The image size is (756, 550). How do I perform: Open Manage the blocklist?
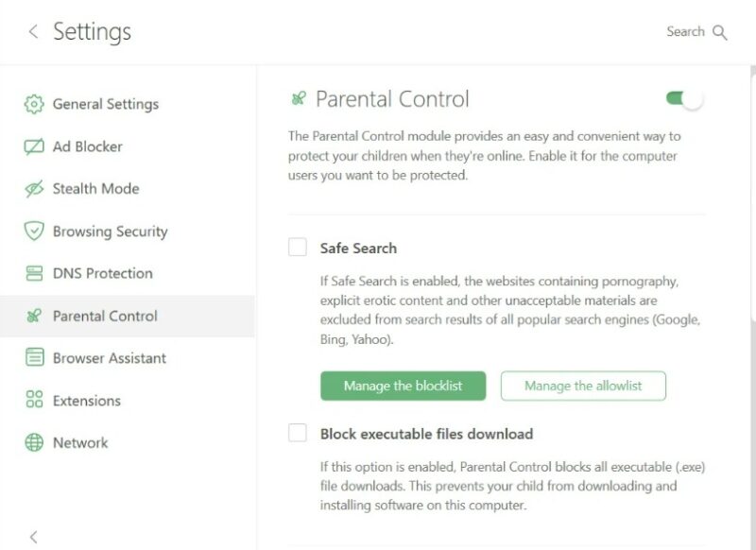[403, 386]
